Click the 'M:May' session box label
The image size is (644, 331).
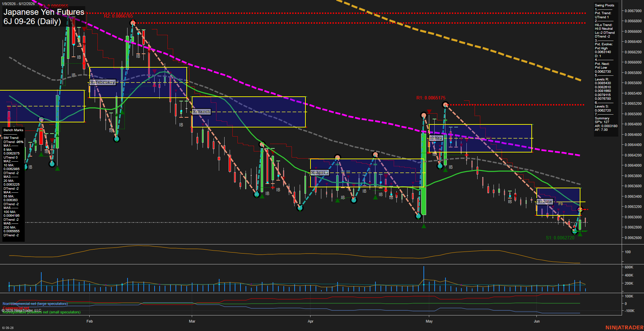[x=436, y=138]
